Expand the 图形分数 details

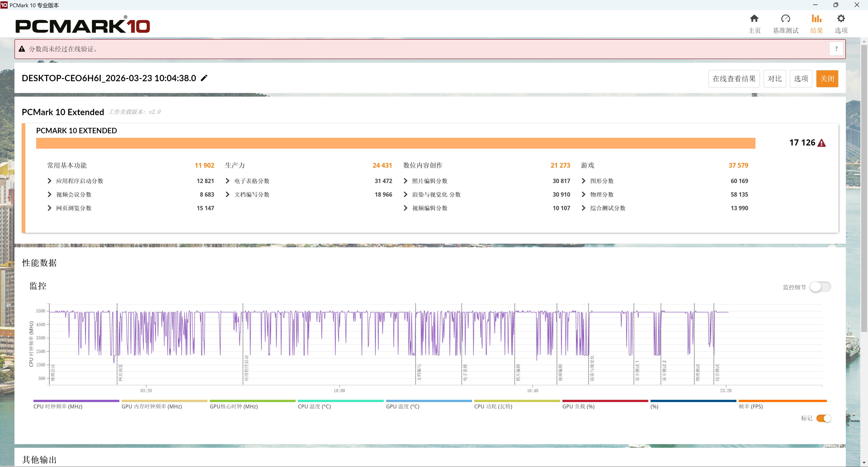[x=584, y=181]
